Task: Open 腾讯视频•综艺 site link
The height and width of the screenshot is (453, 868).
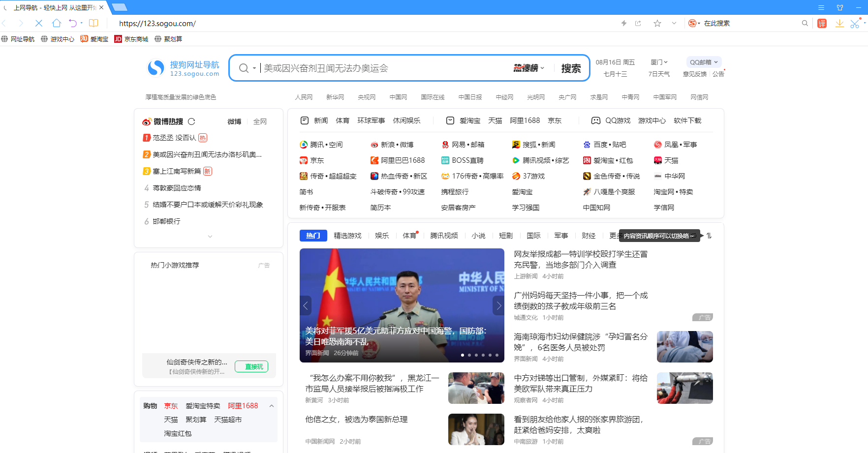Action: [541, 160]
